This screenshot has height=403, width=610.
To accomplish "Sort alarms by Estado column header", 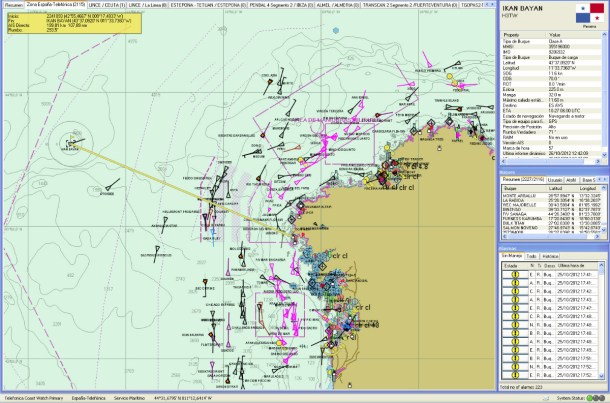I will click(x=515, y=266).
